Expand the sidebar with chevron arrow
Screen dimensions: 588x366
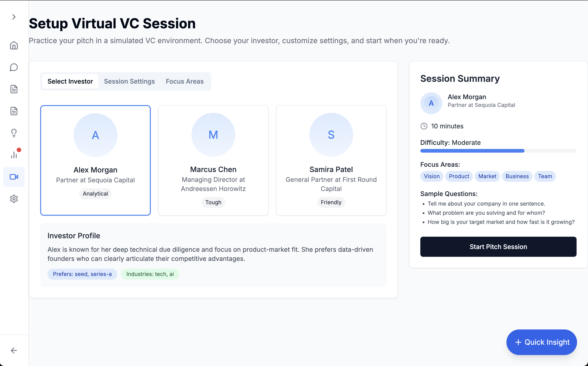point(14,17)
